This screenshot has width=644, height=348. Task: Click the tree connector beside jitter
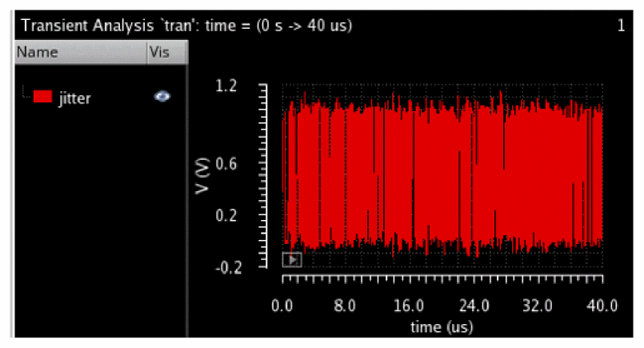click(x=26, y=93)
